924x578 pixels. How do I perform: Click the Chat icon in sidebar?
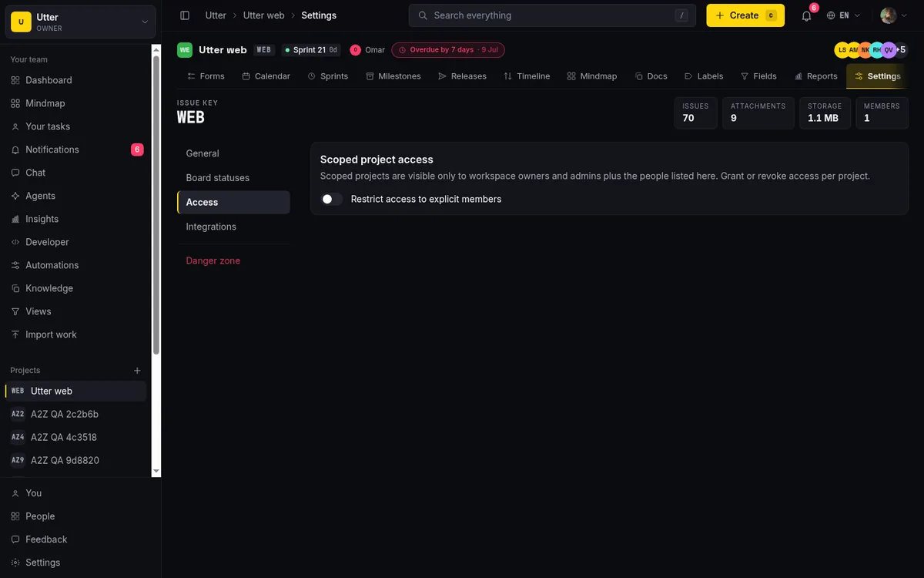[15, 173]
